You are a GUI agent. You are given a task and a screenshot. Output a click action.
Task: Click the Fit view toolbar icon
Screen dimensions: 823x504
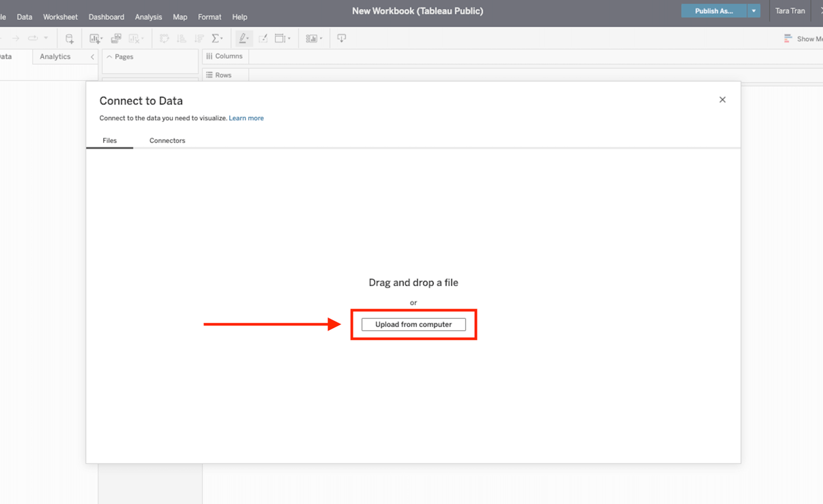tap(280, 39)
